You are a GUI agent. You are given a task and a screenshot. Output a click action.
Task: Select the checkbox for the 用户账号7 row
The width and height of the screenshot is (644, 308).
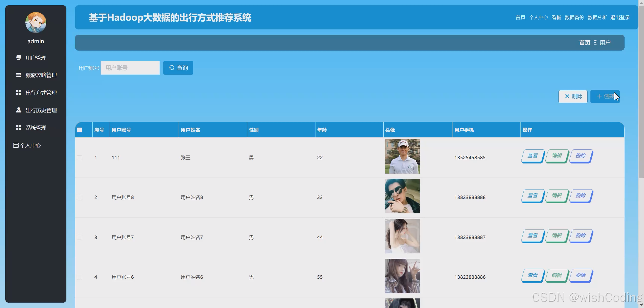coord(79,237)
